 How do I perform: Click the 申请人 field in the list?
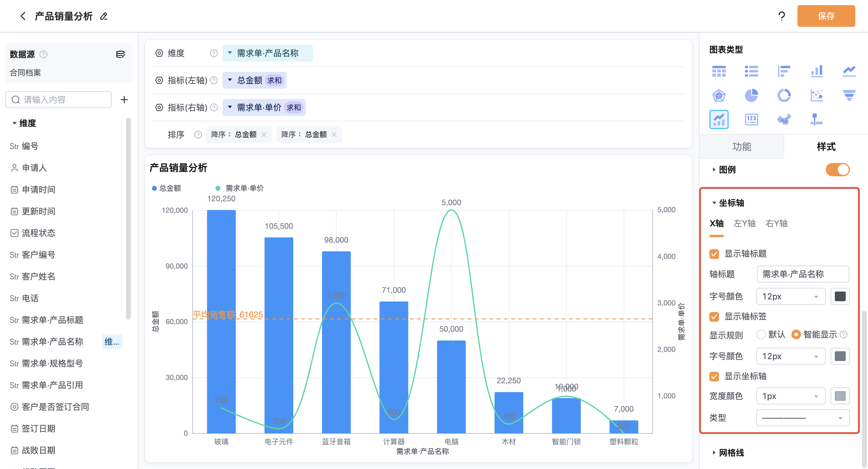pyautogui.click(x=34, y=168)
